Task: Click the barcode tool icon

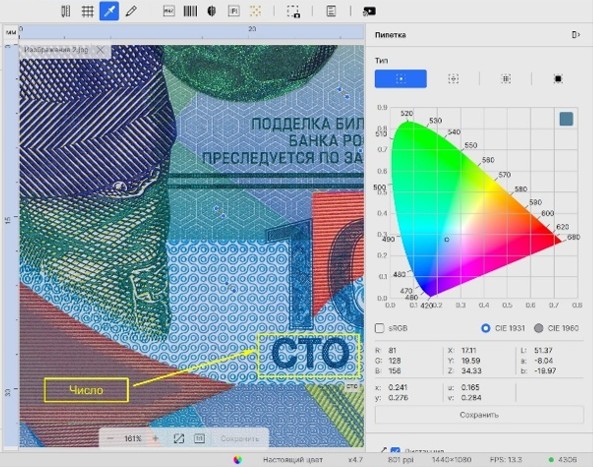Action: click(x=190, y=11)
